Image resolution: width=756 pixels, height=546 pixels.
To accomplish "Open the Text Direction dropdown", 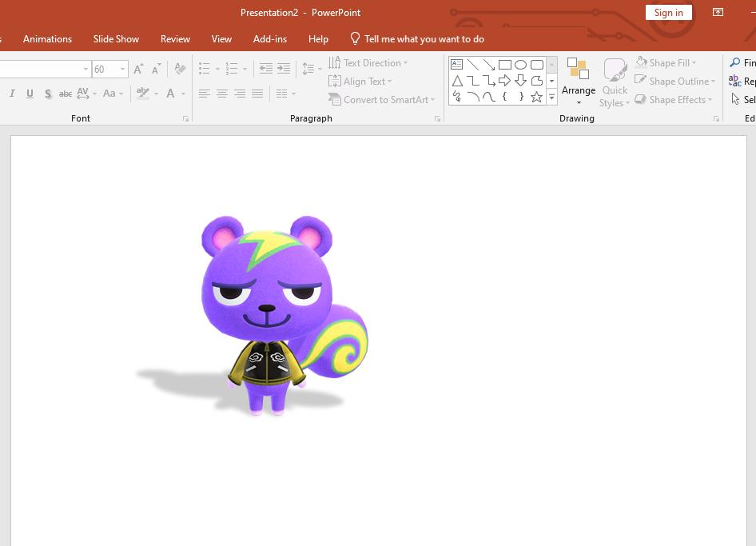I will pos(369,62).
